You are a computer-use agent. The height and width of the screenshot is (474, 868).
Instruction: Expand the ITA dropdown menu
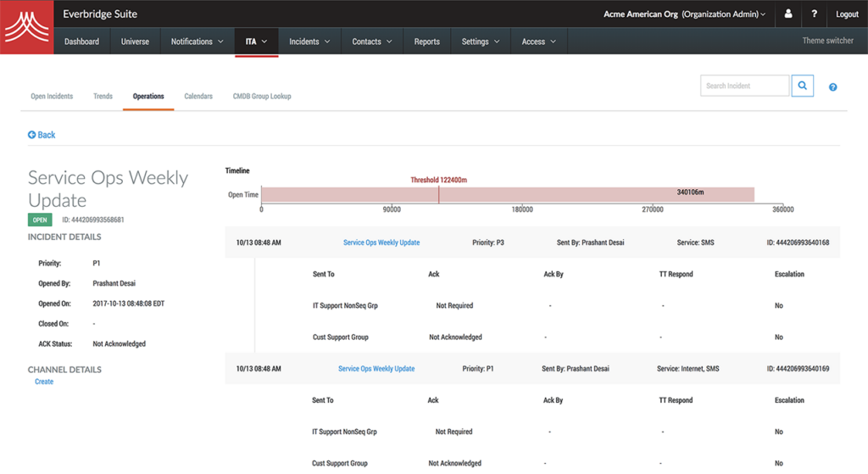pyautogui.click(x=256, y=42)
